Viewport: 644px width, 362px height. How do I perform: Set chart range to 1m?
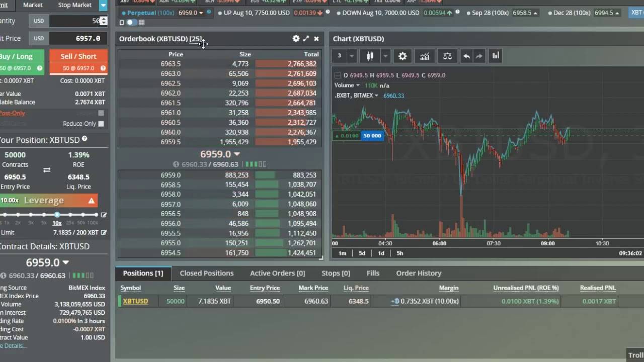[x=342, y=253]
